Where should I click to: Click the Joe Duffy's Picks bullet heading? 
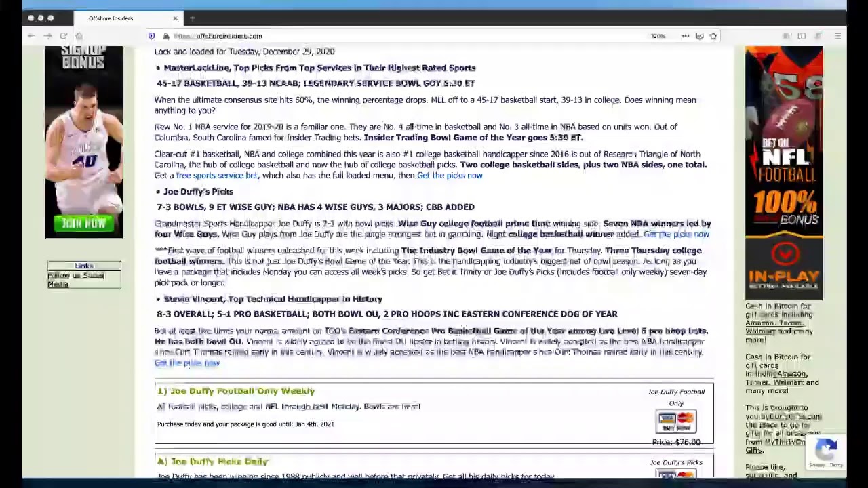click(198, 192)
